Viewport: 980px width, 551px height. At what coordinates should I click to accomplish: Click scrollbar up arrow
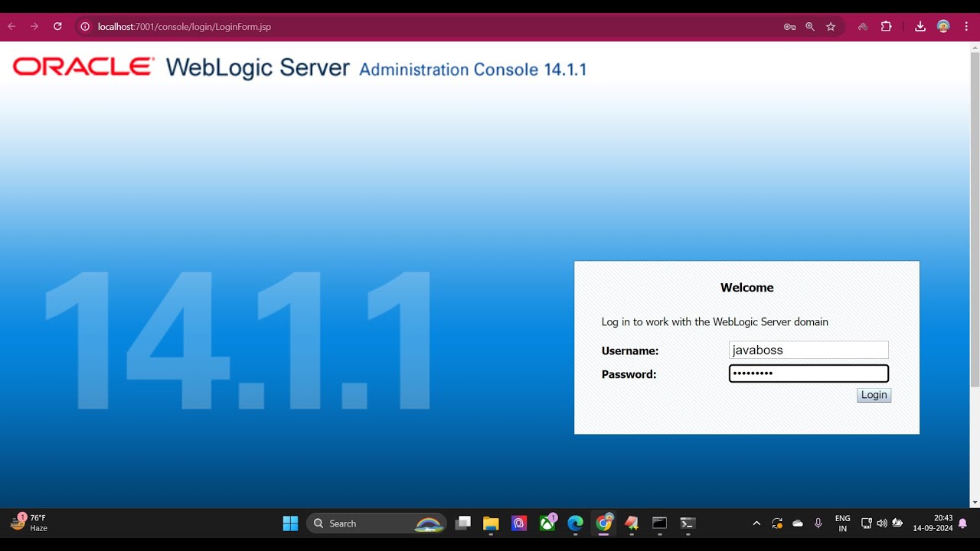[x=975, y=47]
